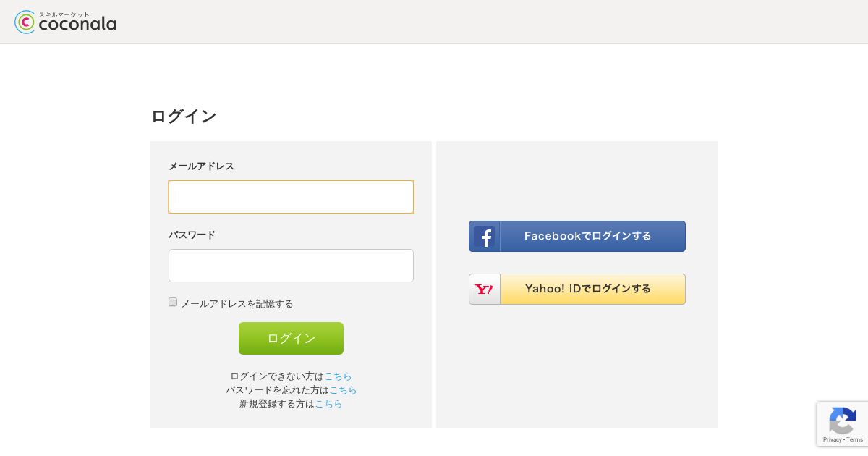The height and width of the screenshot is (456, 868).
Task: Click the coconala circular logo icon
Action: 25,22
